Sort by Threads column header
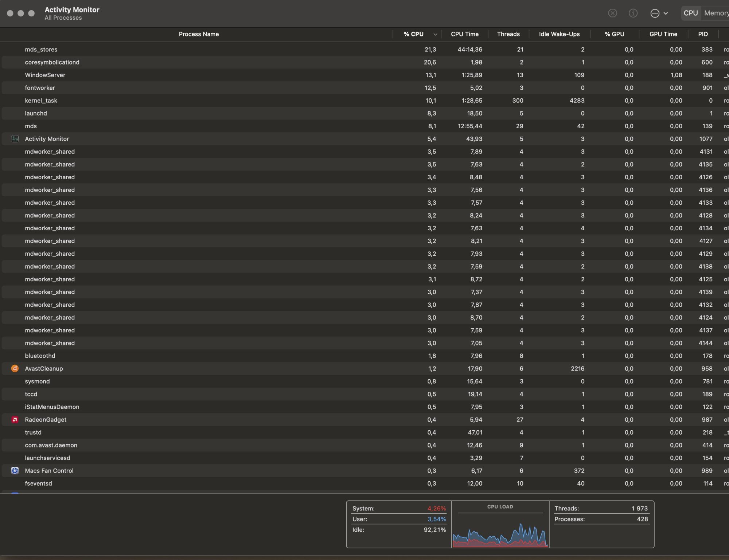Image resolution: width=729 pixels, height=560 pixels. pos(508,34)
